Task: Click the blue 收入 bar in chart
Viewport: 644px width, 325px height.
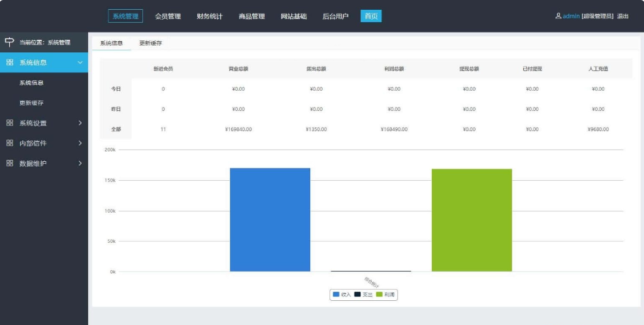Action: pyautogui.click(x=270, y=219)
